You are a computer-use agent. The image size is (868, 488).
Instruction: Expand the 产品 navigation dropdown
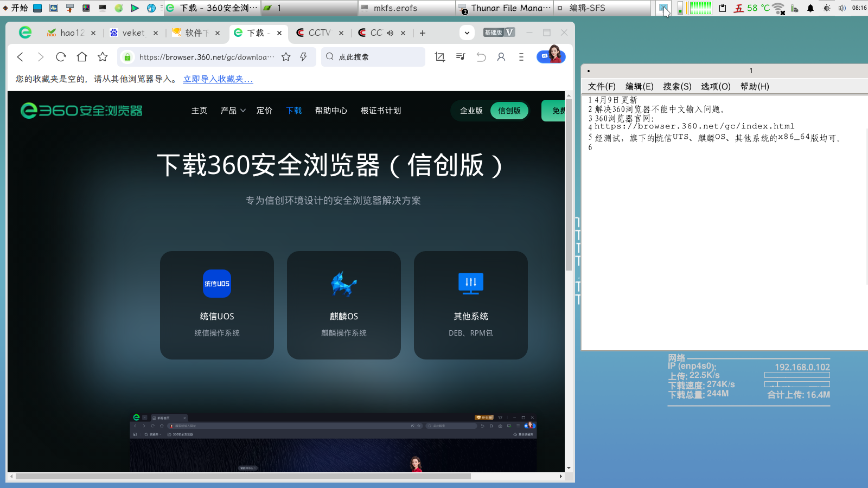(232, 111)
